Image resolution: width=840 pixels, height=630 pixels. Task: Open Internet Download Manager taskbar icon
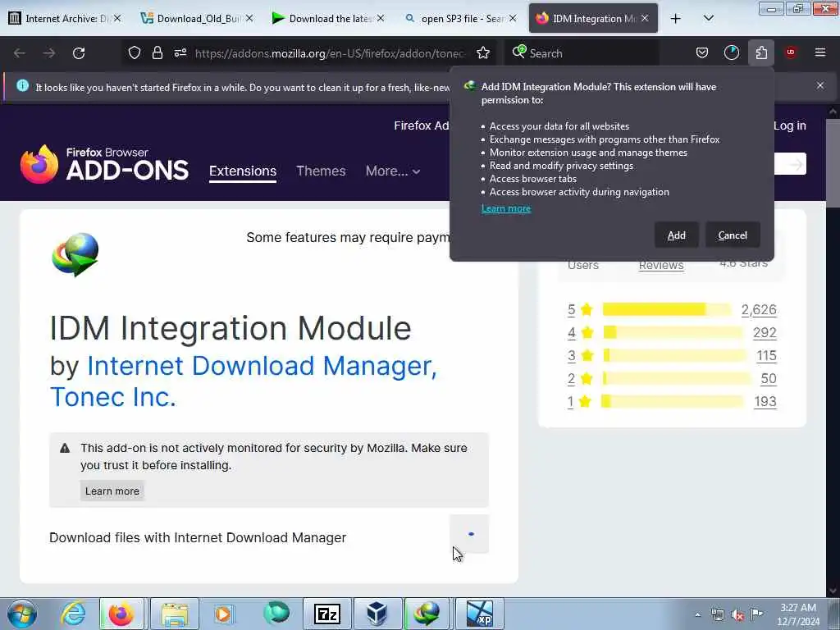427,614
